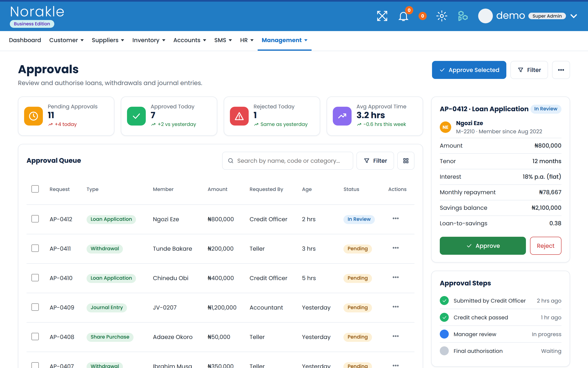Open actions menu for AP-0409
Viewport: 588px width, 368px height.
[395, 307]
